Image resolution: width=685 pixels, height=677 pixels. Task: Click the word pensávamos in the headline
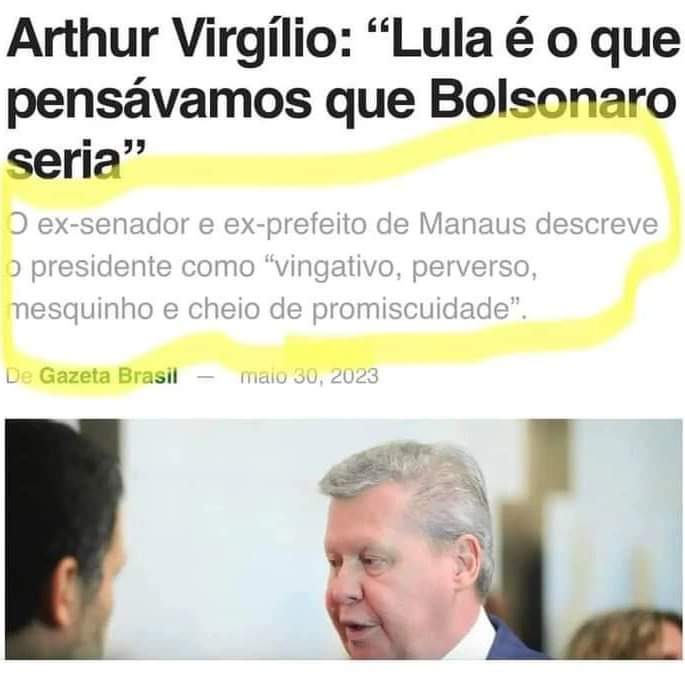click(x=159, y=101)
